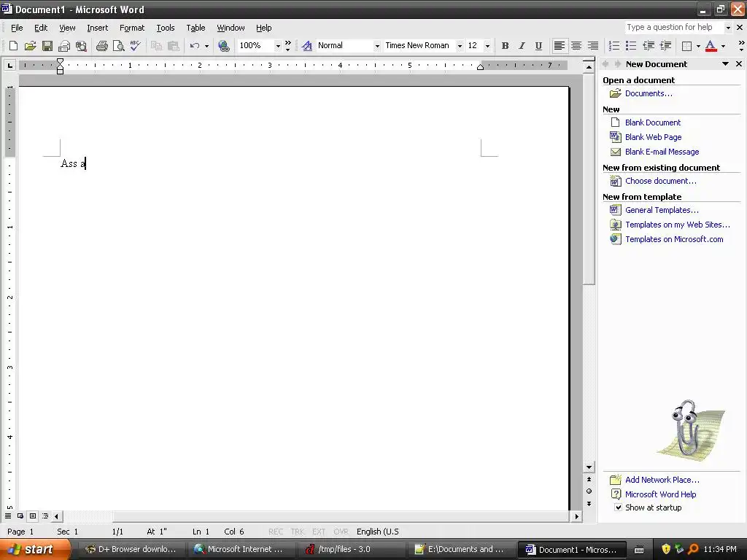The image size is (747, 560).
Task: Switch to Print Layout view icon
Action: click(x=33, y=516)
